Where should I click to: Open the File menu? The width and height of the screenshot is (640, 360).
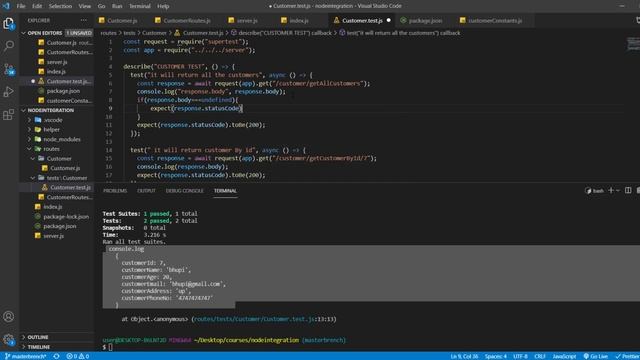(x=21, y=6)
